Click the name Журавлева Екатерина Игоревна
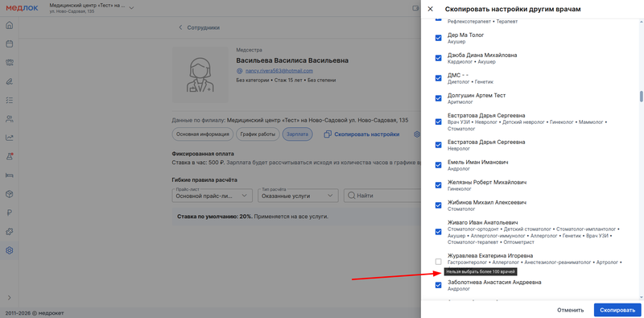Image resolution: width=644 pixels, height=318 pixels. pos(490,255)
